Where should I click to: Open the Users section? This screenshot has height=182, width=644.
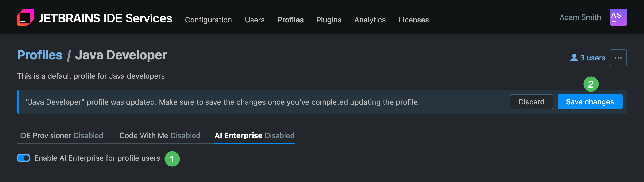click(x=254, y=20)
